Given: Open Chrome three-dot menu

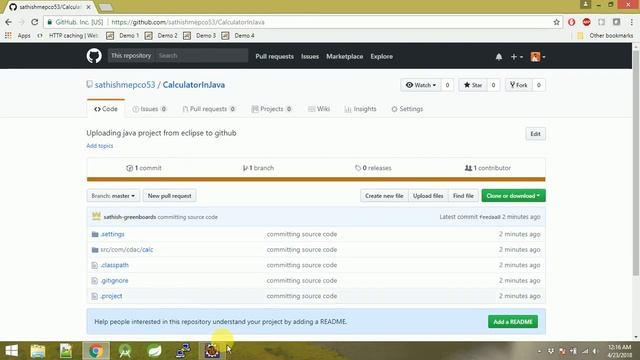Looking at the screenshot, I should point(631,22).
